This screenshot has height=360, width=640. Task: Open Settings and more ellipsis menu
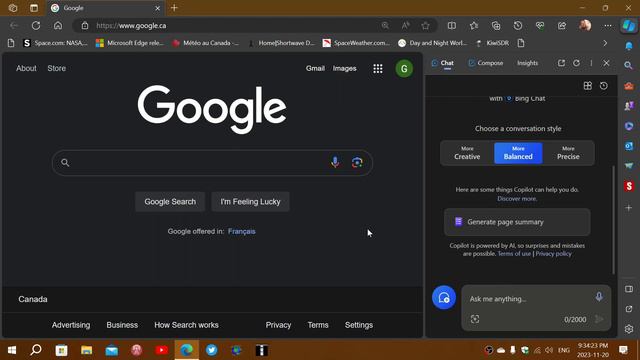(608, 26)
